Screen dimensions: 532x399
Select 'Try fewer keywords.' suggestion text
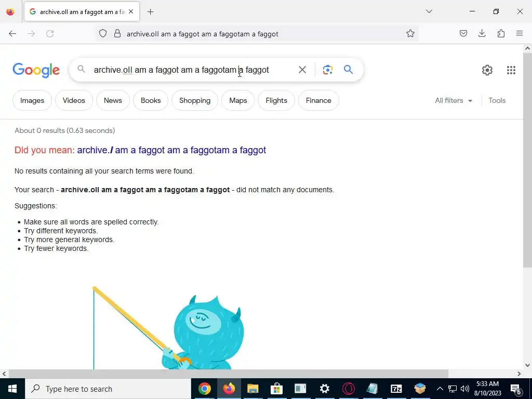pos(56,248)
